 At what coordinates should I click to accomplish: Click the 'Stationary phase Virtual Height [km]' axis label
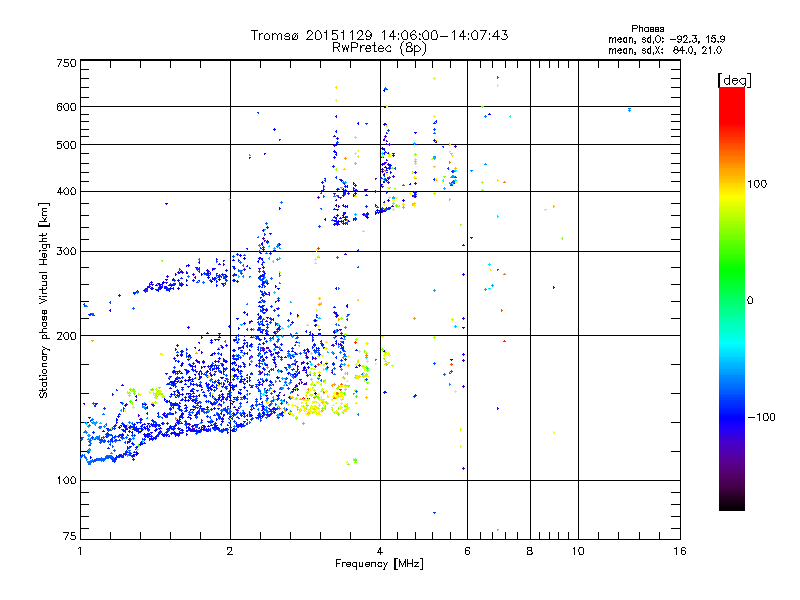[x=44, y=300]
